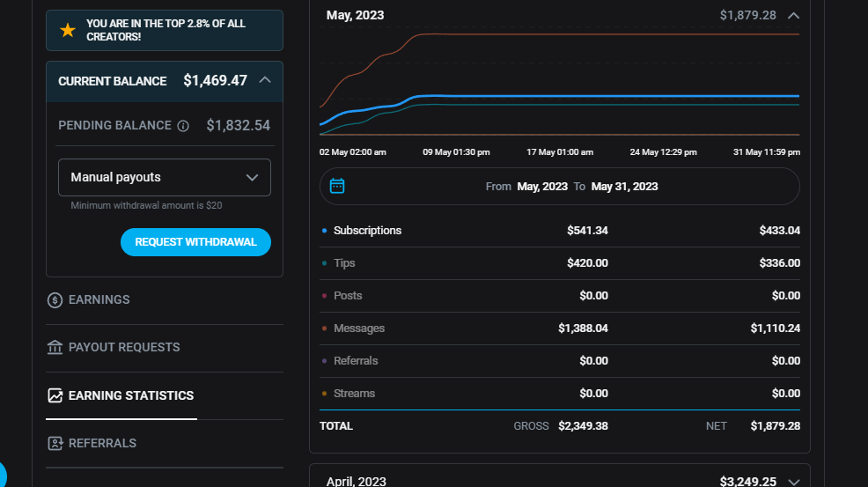Click the 'From May, 2023' start date

542,187
